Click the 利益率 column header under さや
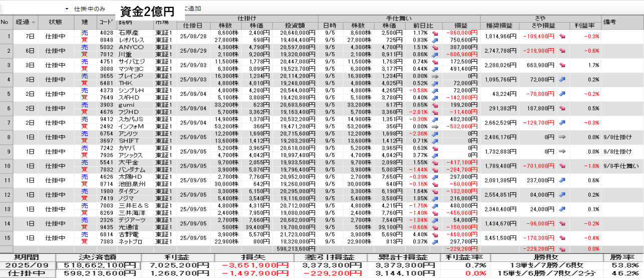Image resolution: width=644 pixels, height=278 pixels. coord(584,26)
